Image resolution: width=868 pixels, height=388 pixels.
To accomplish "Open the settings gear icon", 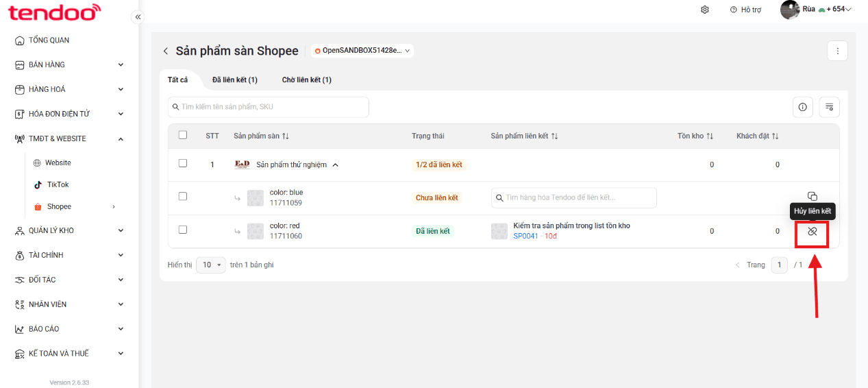I will (705, 10).
